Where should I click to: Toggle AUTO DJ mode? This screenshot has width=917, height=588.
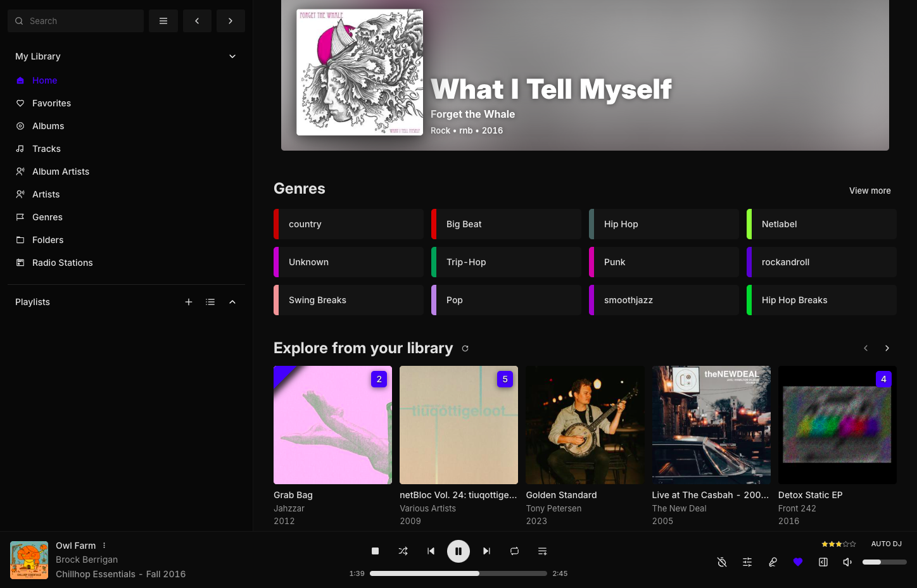coord(886,544)
